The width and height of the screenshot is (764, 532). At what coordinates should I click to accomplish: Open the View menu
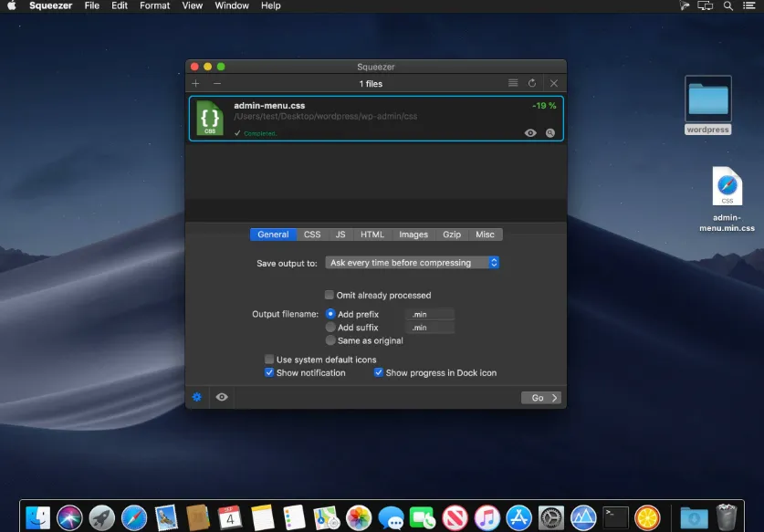[192, 5]
